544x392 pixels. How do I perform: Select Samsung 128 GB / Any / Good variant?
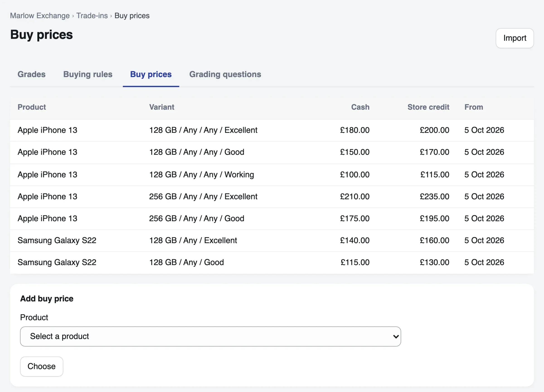(x=186, y=262)
